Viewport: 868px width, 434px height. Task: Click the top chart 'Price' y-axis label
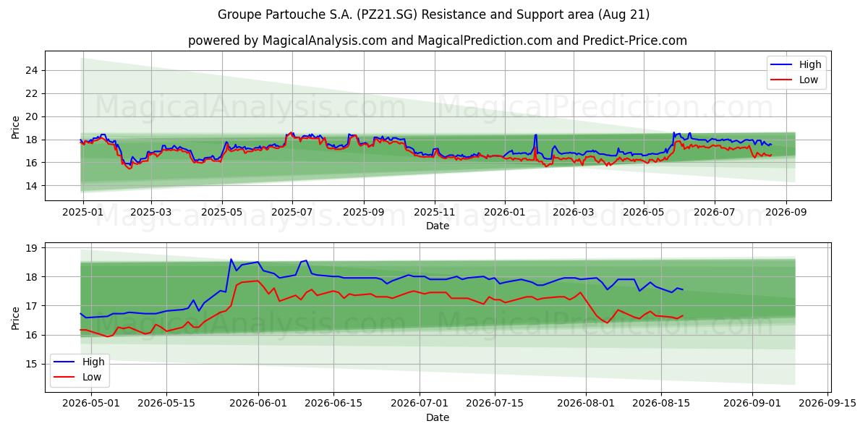[16, 127]
